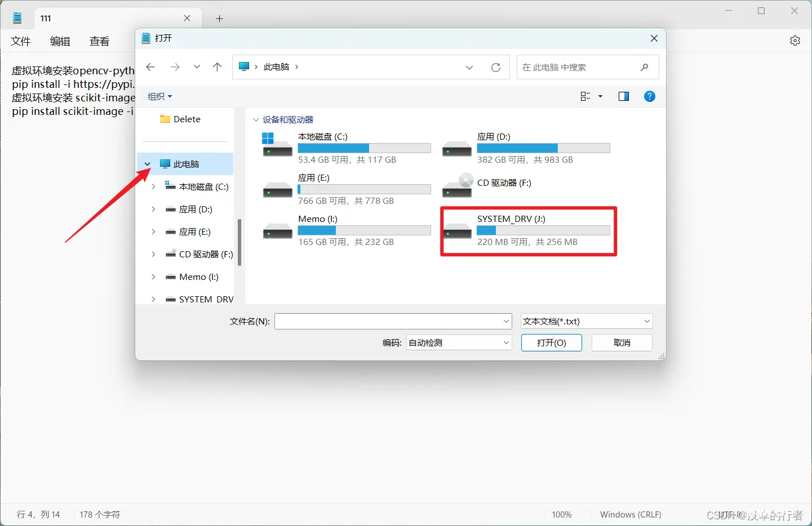Open recent locations chevron next to Forward
Viewport: 812px width, 526px height.
pos(197,67)
